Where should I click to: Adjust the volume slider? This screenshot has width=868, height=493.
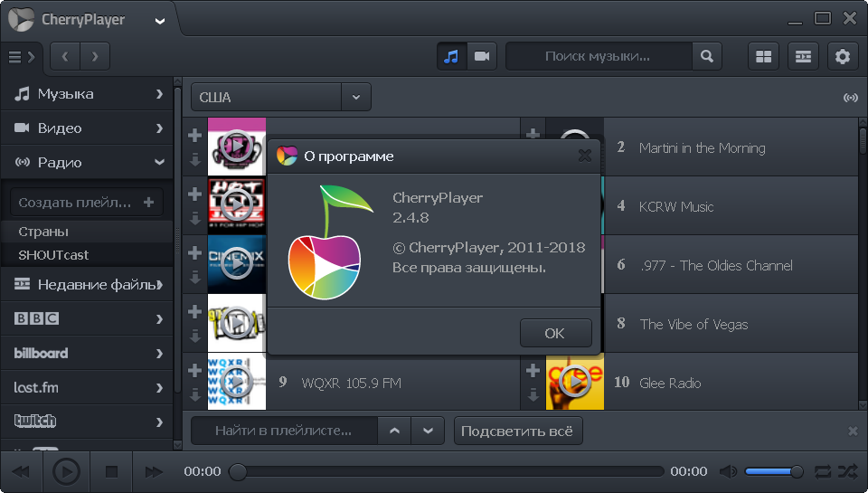coord(774,472)
